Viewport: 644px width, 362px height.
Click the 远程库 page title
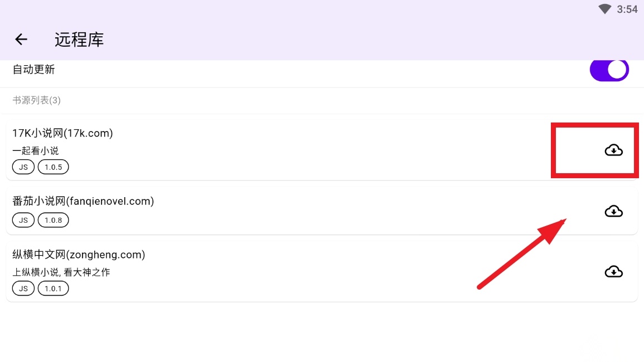(79, 40)
